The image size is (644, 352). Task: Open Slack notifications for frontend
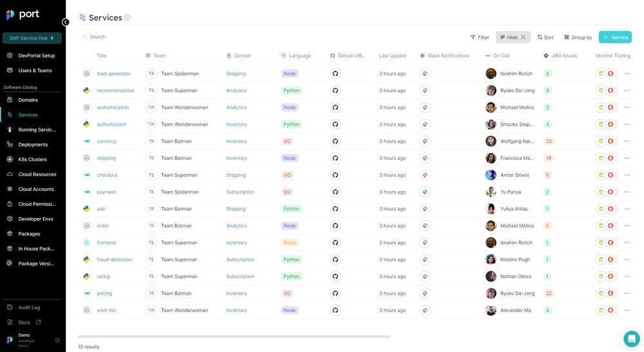[x=425, y=242]
